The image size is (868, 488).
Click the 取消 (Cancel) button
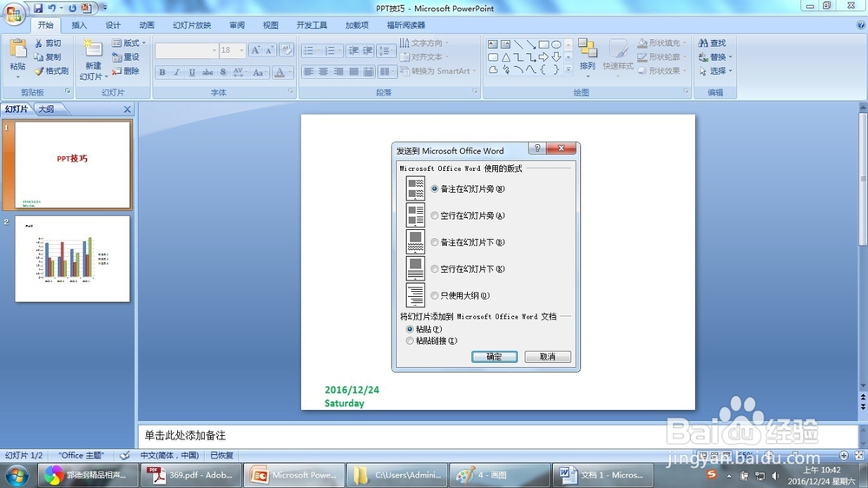point(548,357)
